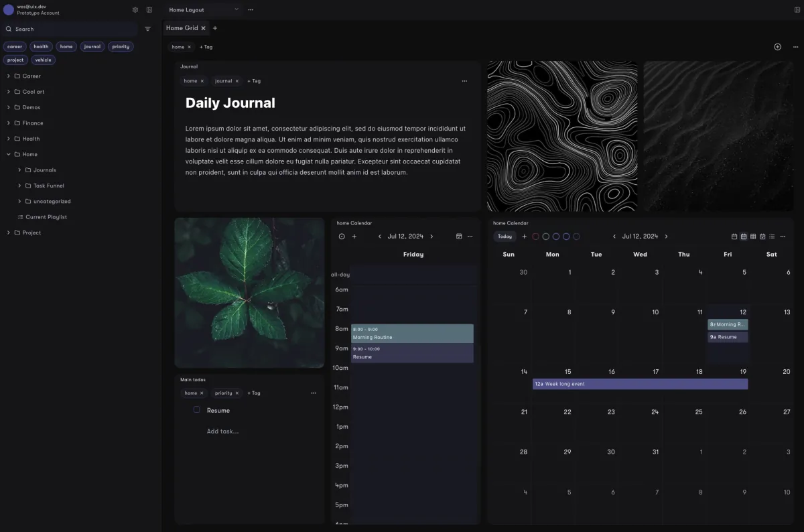Collapse the sidebar panel icon

149,10
